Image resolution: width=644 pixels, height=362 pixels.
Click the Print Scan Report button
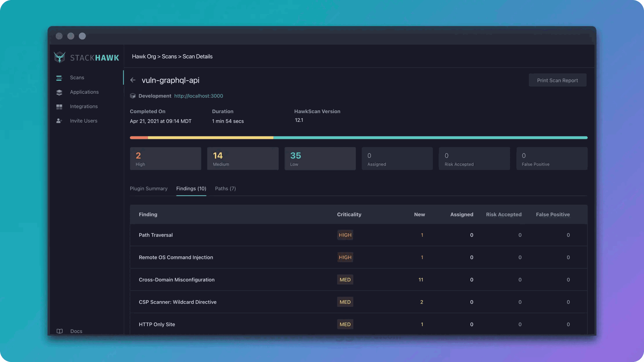click(x=557, y=80)
